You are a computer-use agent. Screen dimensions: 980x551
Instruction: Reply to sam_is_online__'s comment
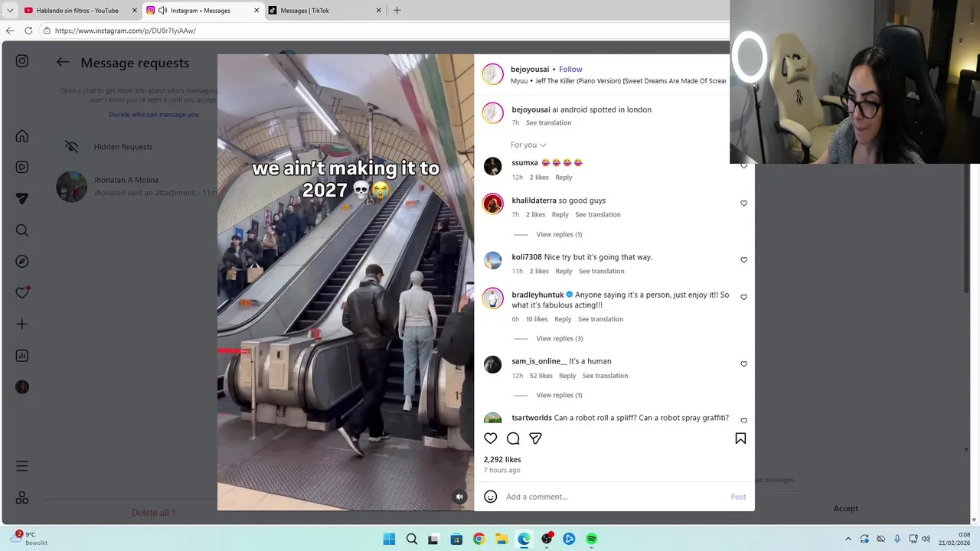(567, 376)
